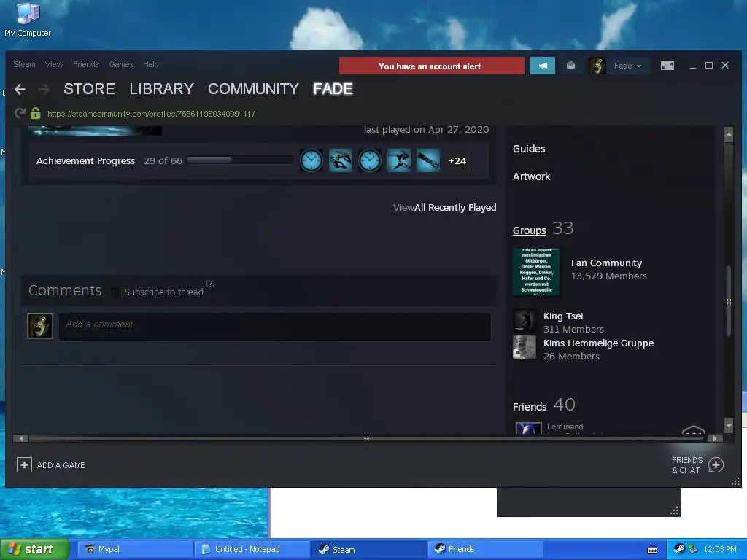Viewport: 747px width, 560px height.
Task: Switch to Untitled - Notepad taskbar button
Action: pos(252,549)
